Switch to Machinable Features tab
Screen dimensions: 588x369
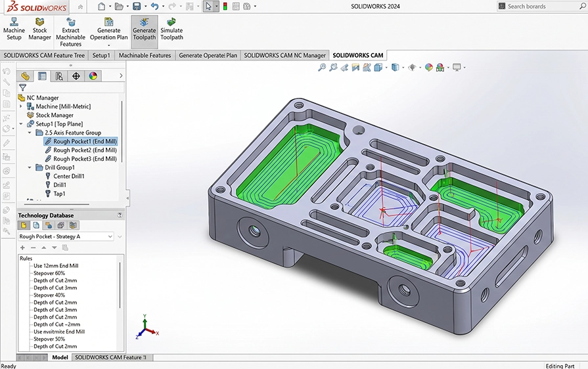(x=145, y=55)
